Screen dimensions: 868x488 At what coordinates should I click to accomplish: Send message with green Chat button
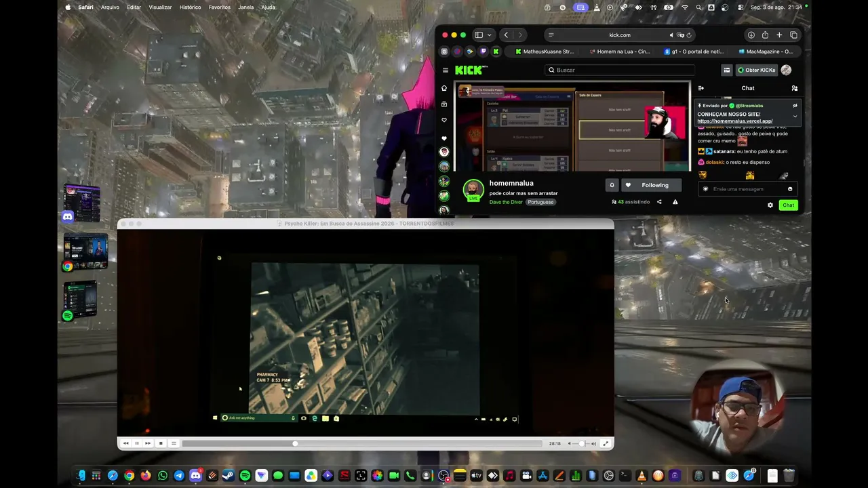coord(788,205)
